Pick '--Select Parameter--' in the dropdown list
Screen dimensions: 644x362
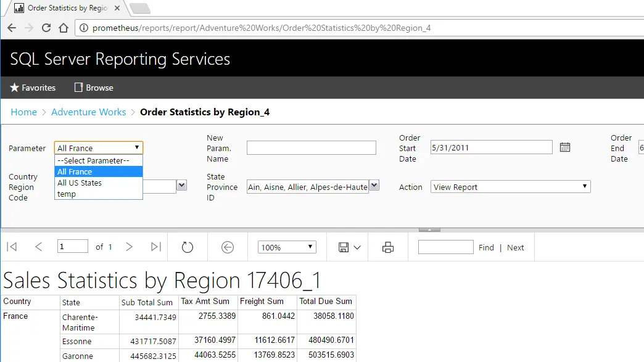pos(93,161)
